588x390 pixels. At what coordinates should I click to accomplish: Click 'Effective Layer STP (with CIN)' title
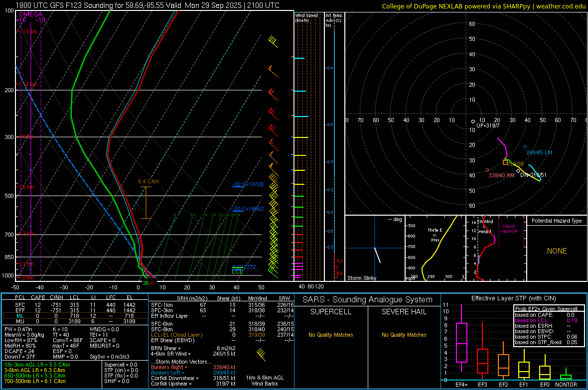tap(513, 298)
